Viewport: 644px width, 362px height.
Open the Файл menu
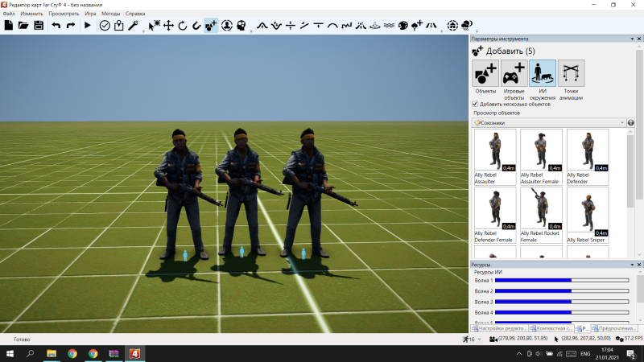(9, 14)
